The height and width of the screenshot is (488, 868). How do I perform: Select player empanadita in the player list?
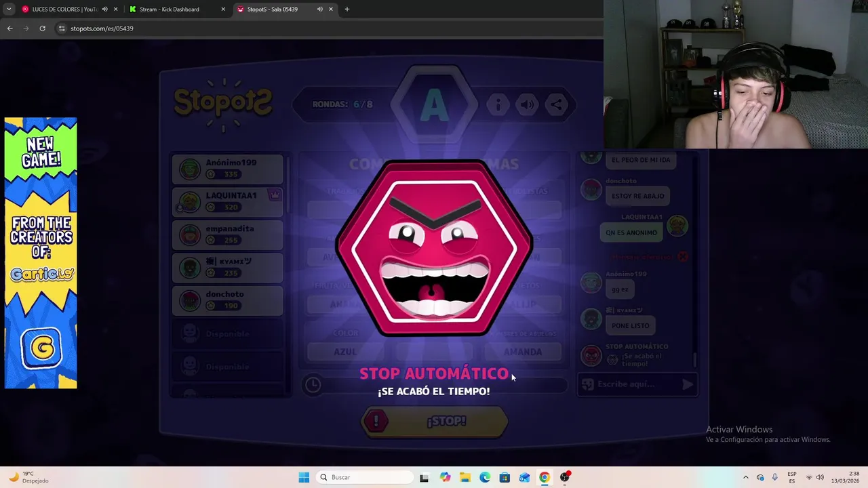pos(227,235)
